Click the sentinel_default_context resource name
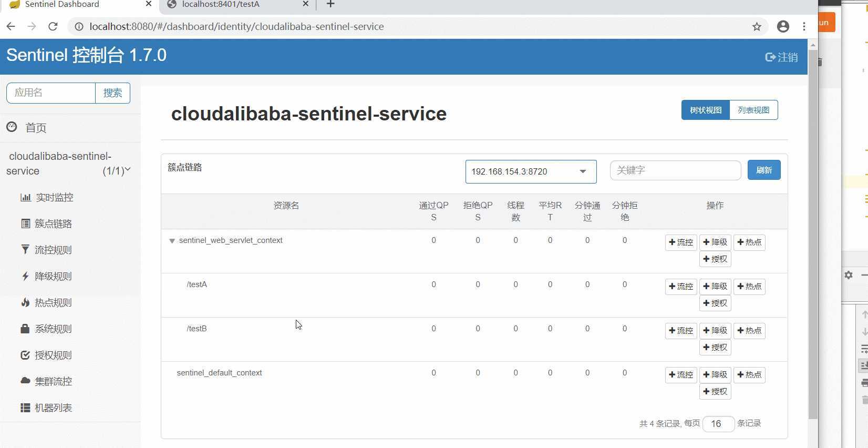The width and height of the screenshot is (868, 448). click(219, 373)
